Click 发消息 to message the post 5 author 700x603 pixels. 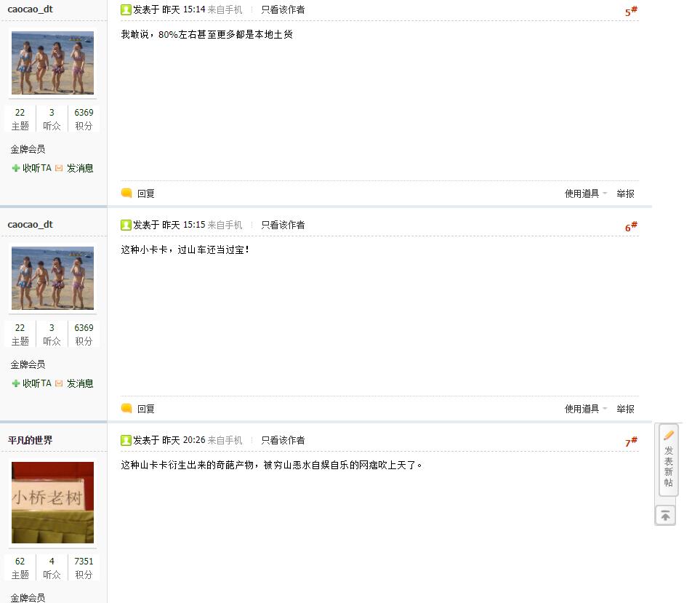coord(80,168)
